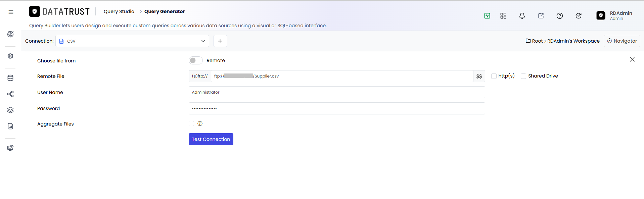
Task: Click the external link share icon
Action: pos(541,16)
